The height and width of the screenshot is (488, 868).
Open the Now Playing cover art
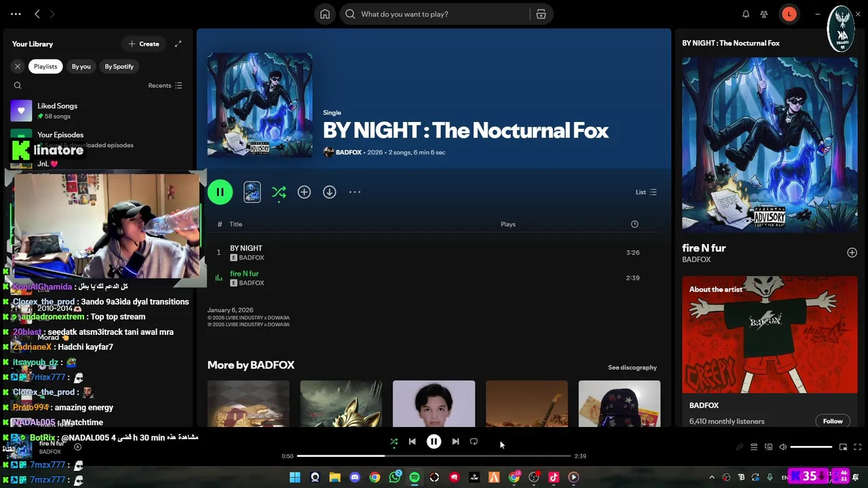770,145
